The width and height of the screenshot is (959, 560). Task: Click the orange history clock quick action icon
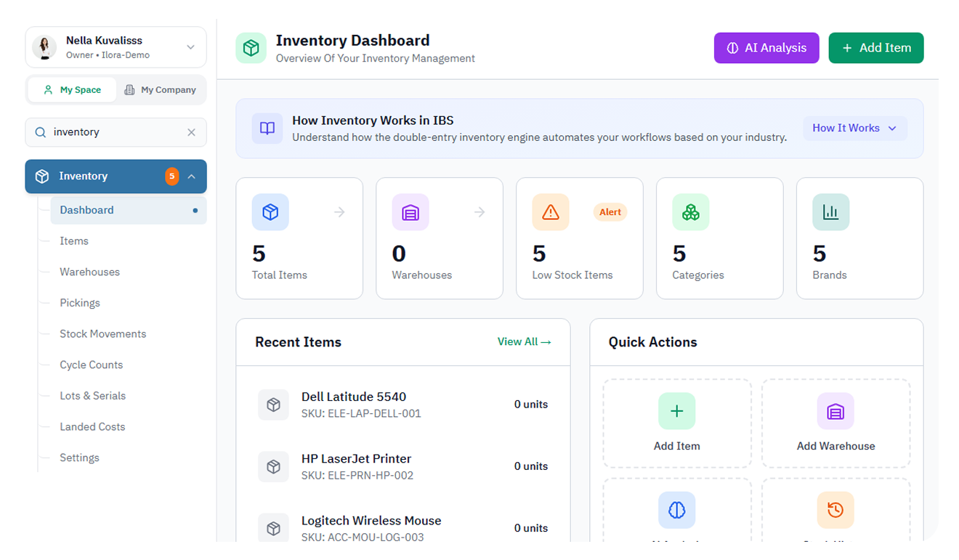pyautogui.click(x=835, y=510)
